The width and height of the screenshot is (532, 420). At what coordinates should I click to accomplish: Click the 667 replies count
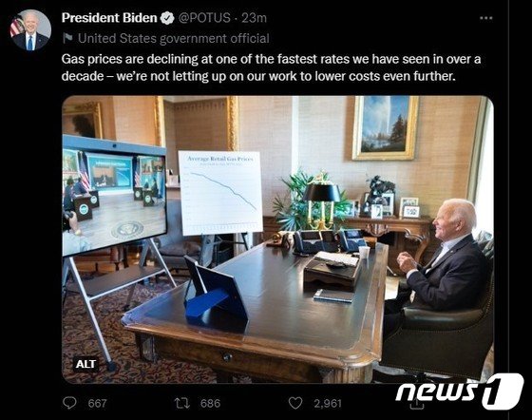(x=97, y=404)
